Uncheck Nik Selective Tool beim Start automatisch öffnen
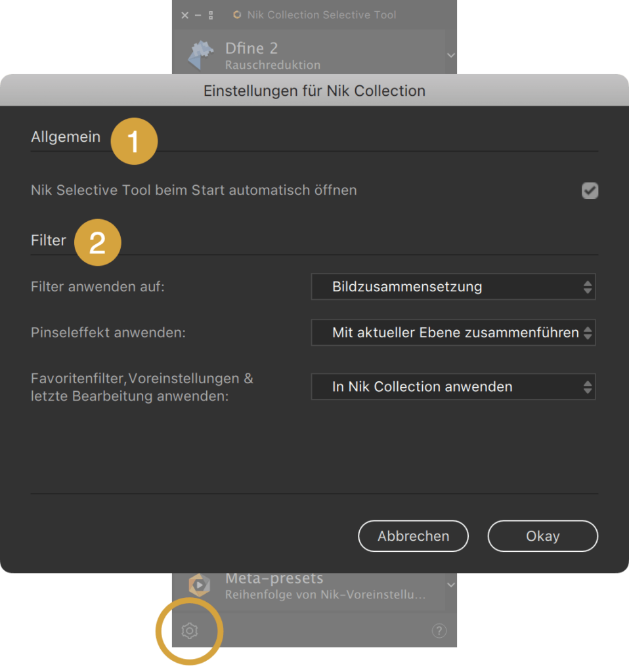Viewport: 629px width, 672px height. [590, 190]
